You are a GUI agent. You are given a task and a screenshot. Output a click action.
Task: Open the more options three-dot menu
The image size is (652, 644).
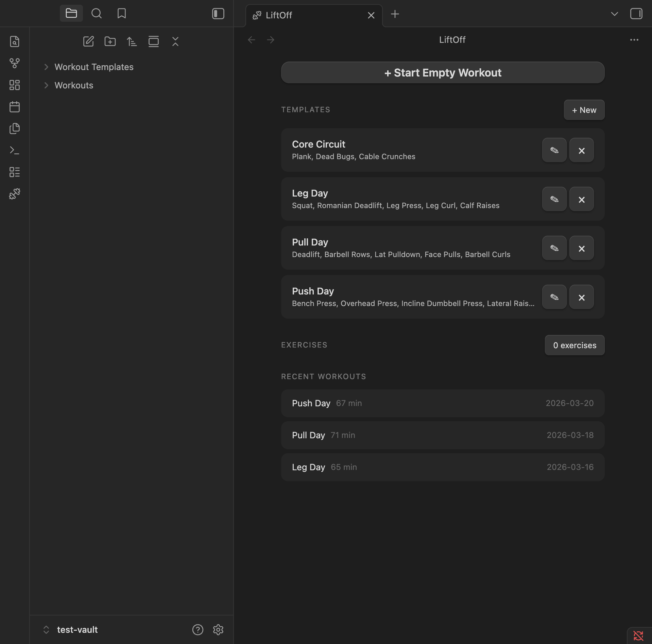pyautogui.click(x=634, y=40)
